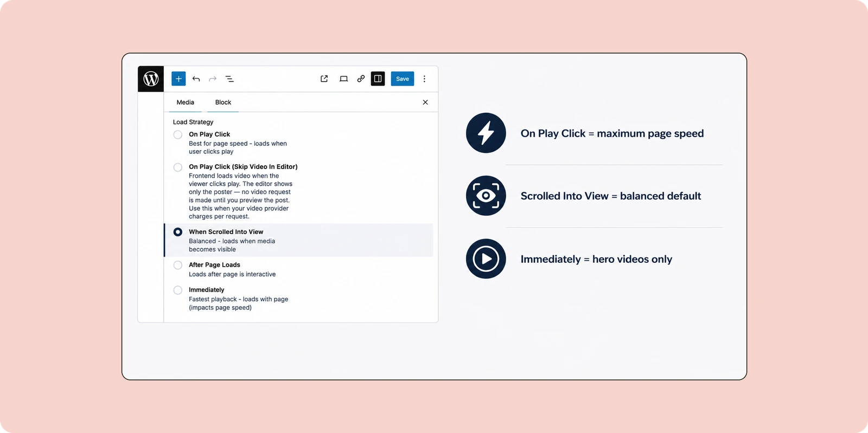The height and width of the screenshot is (433, 868).
Task: Click the eye scan icon
Action: 486,196
